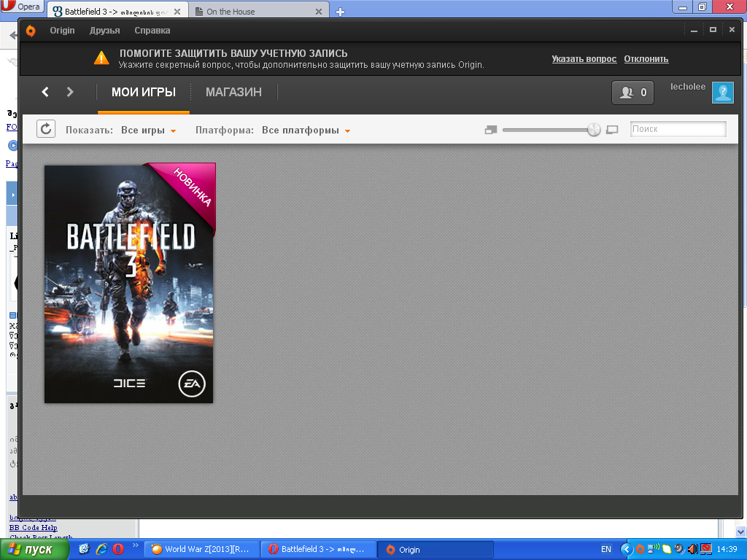Viewport: 747px width, 560px height.
Task: Click the Origin tray icon
Action: (x=640, y=550)
